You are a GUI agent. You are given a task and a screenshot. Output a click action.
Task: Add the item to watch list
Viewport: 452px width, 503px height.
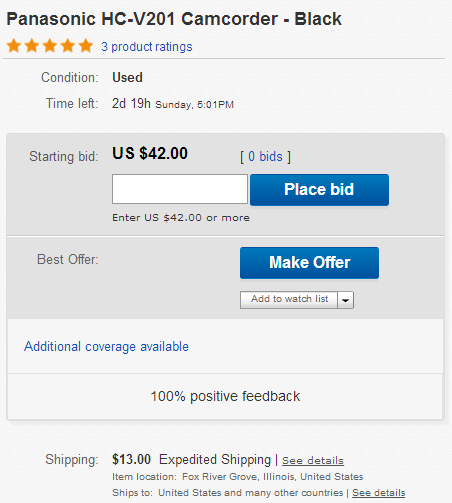289,300
